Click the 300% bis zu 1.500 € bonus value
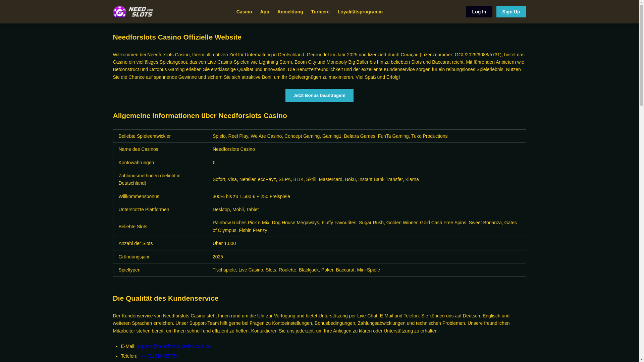The image size is (644, 362). click(x=366, y=196)
